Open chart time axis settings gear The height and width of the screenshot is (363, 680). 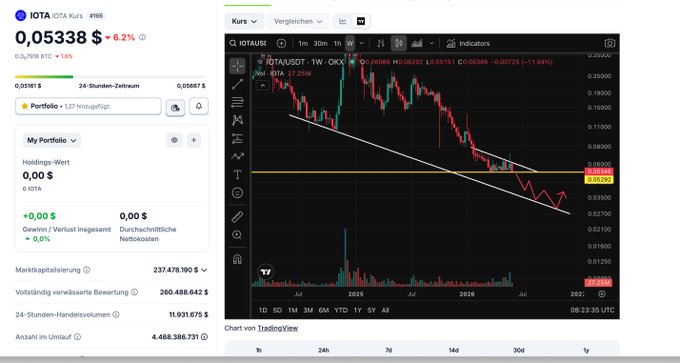(x=602, y=294)
